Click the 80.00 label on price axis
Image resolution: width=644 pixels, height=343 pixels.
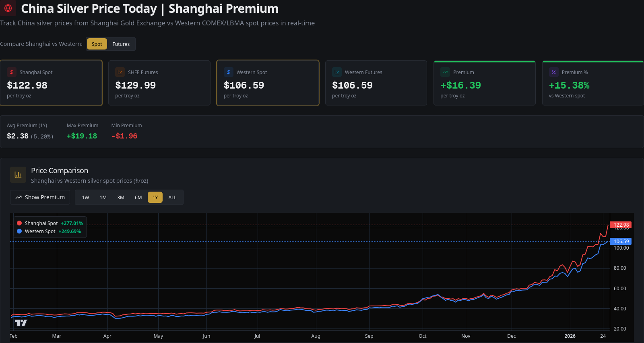(x=620, y=268)
